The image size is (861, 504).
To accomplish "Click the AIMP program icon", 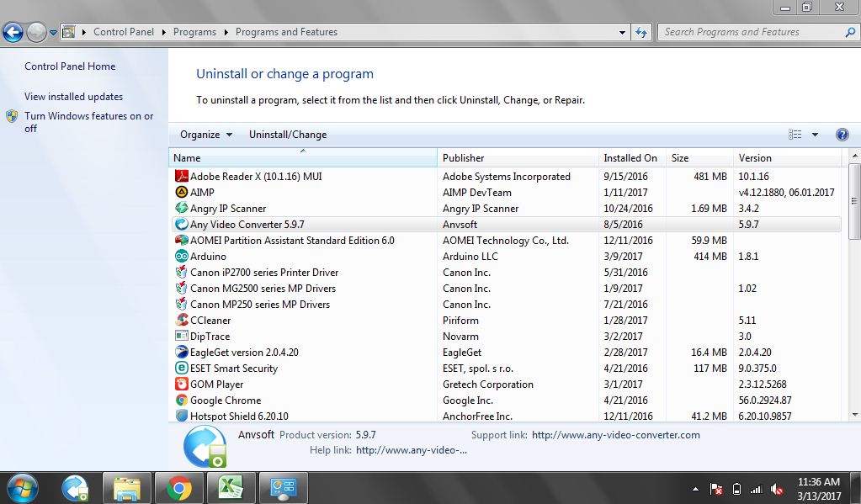I will coord(182,192).
